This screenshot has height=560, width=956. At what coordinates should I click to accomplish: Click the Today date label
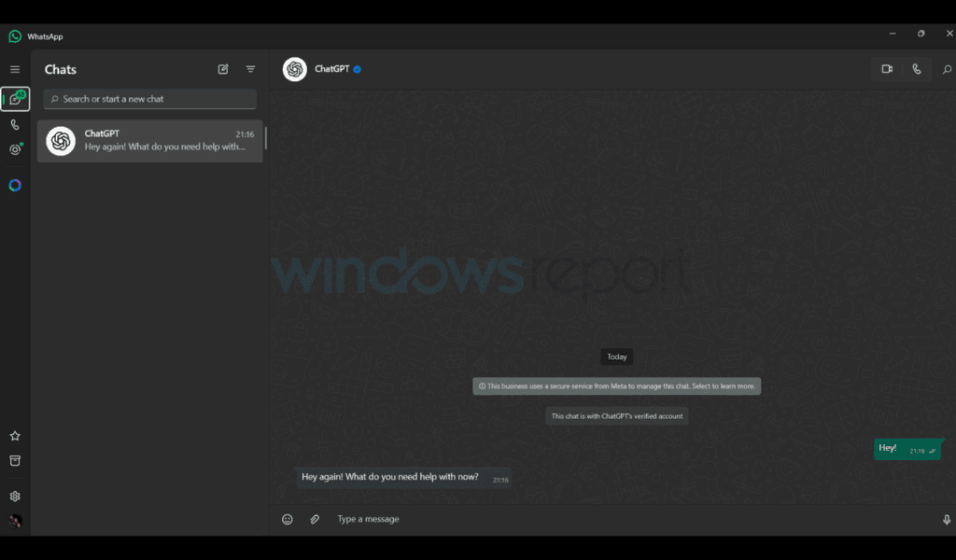tap(616, 357)
